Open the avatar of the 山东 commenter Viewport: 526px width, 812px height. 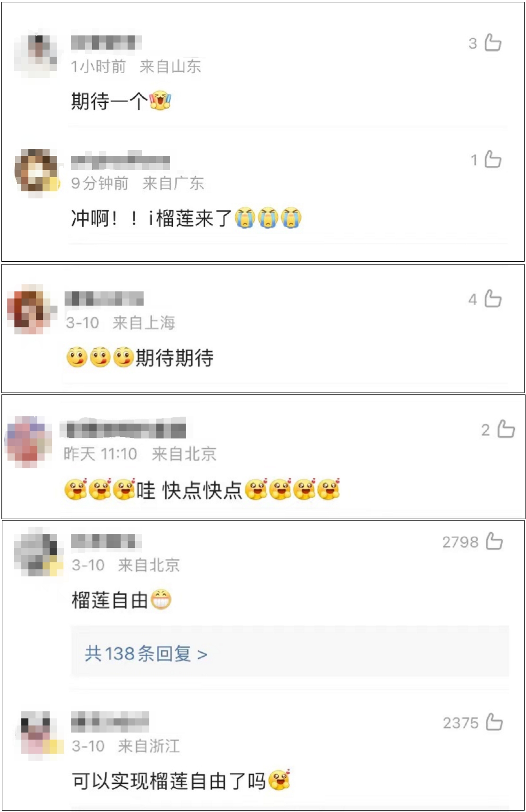(36, 54)
